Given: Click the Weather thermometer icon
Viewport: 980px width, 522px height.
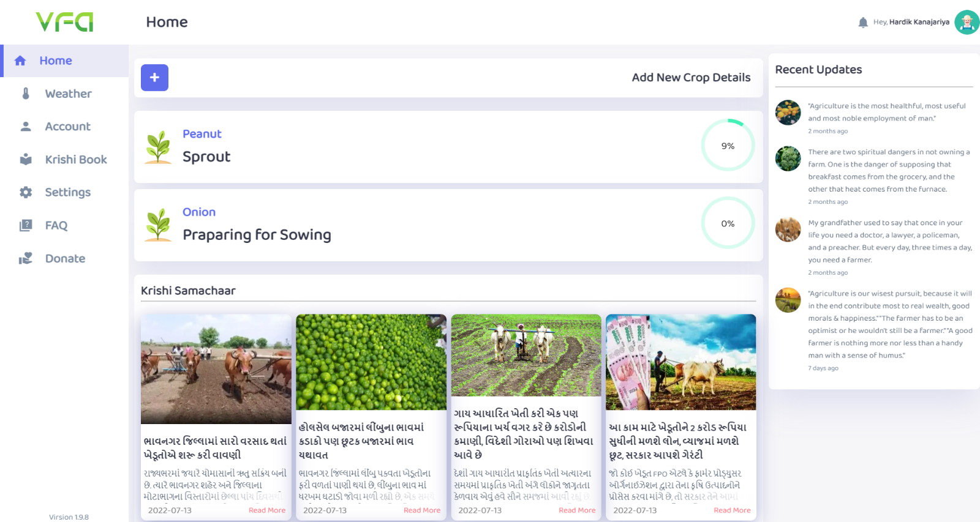Looking at the screenshot, I should point(26,94).
